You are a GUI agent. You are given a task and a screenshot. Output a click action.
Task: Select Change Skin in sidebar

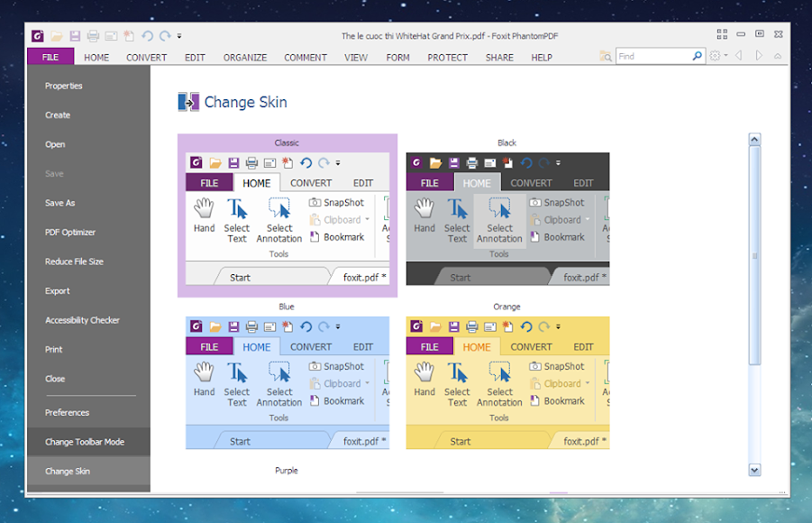(x=88, y=472)
